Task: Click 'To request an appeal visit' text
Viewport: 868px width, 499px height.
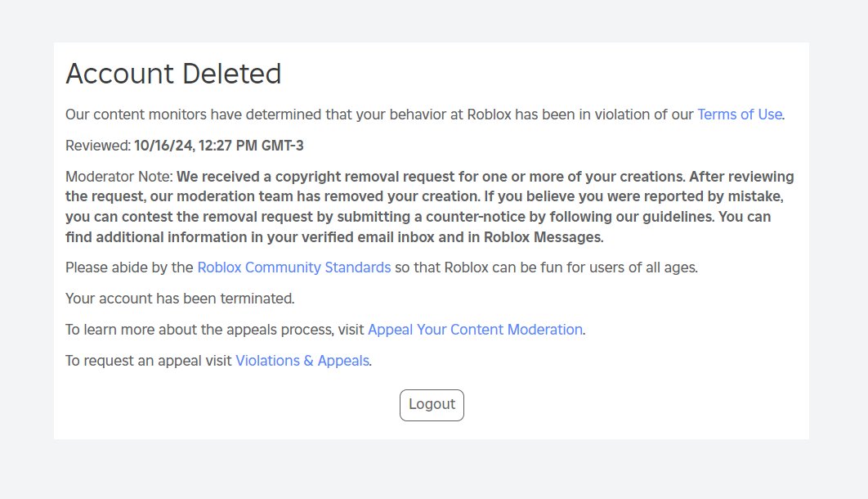Action: [x=149, y=361]
